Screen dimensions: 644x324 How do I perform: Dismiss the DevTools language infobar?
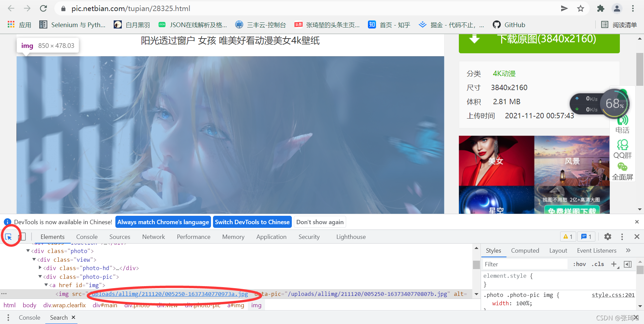(637, 222)
